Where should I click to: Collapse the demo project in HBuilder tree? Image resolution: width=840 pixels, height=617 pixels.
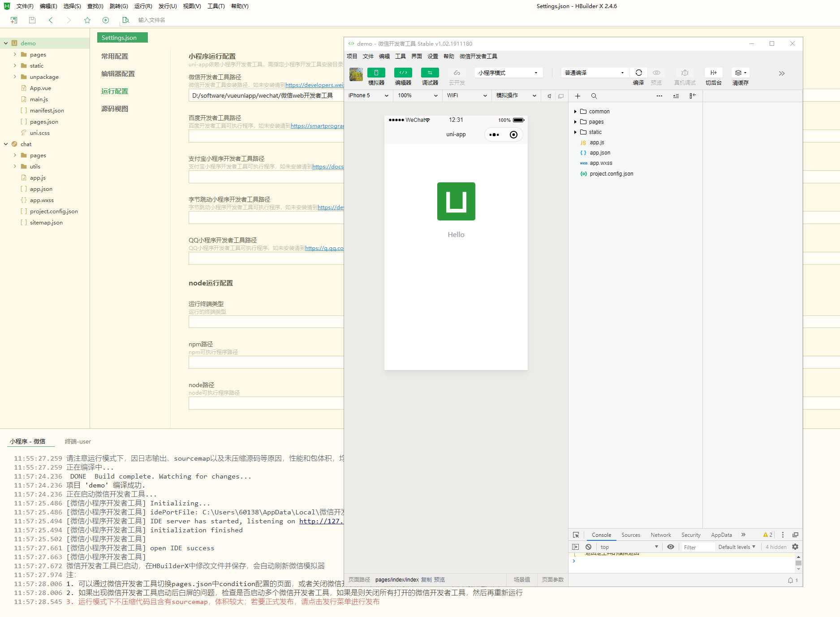click(x=6, y=43)
